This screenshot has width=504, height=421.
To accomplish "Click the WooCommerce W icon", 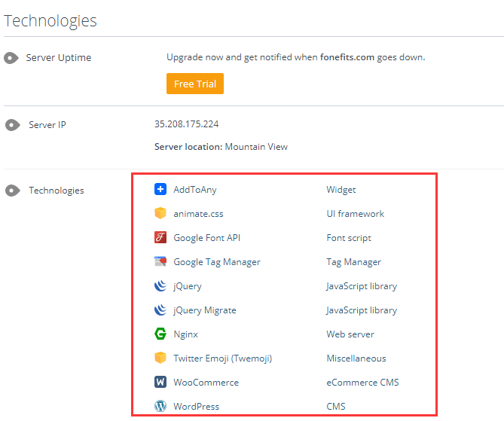I will (x=160, y=383).
